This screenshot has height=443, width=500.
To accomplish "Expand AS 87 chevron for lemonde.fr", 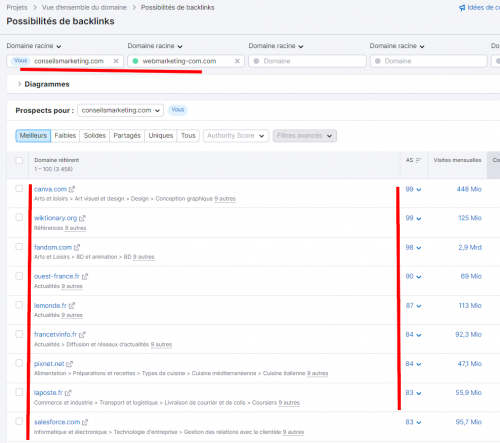I will (x=419, y=306).
